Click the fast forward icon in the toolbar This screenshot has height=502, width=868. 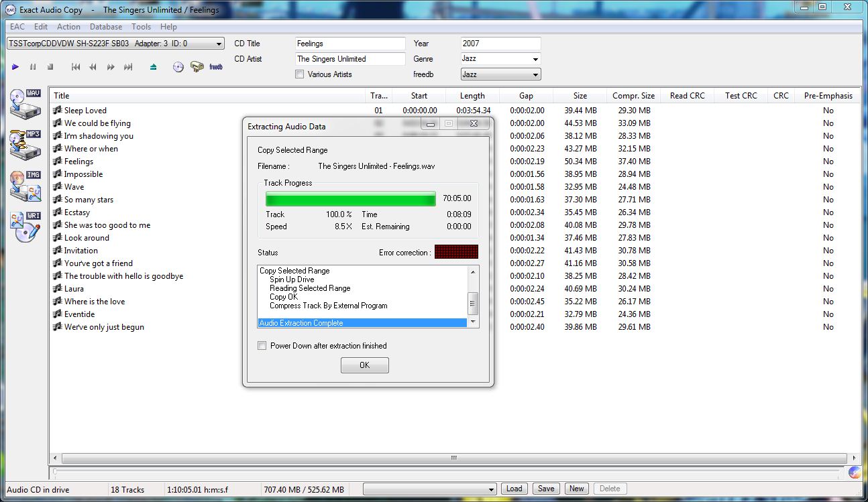tap(111, 67)
